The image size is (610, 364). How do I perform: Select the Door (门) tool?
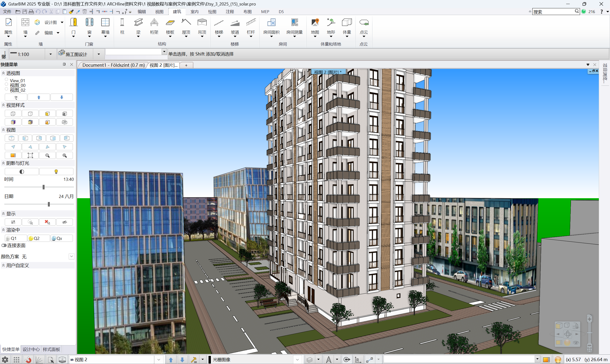click(73, 23)
